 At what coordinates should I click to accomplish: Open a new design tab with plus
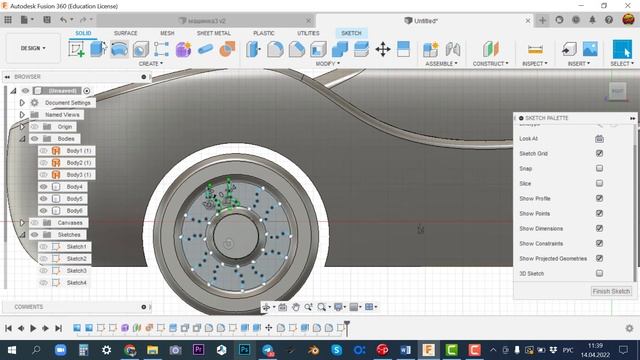click(542, 20)
